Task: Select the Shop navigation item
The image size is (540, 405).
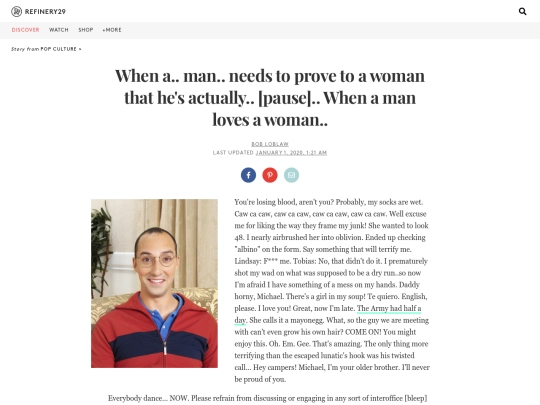Action: click(86, 30)
